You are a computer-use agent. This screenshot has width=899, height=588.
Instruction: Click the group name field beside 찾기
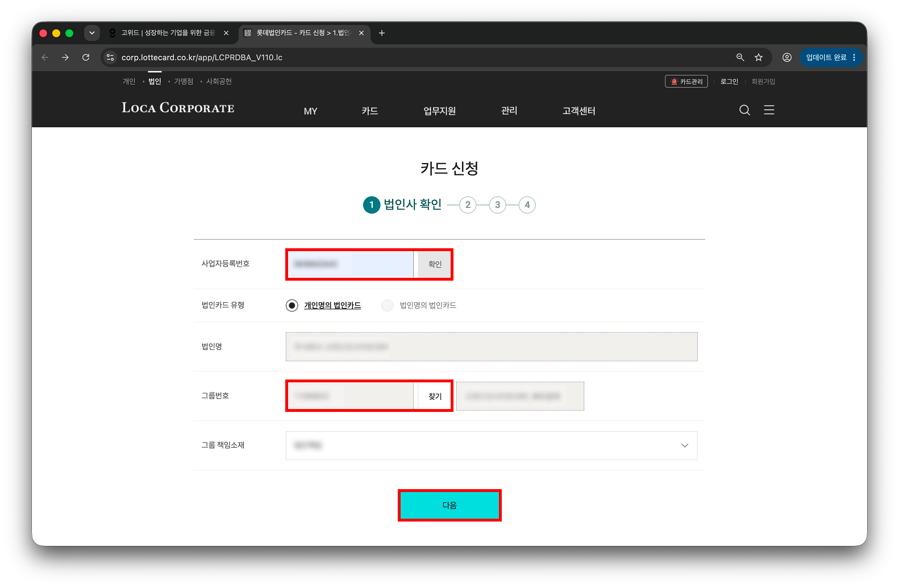click(520, 396)
